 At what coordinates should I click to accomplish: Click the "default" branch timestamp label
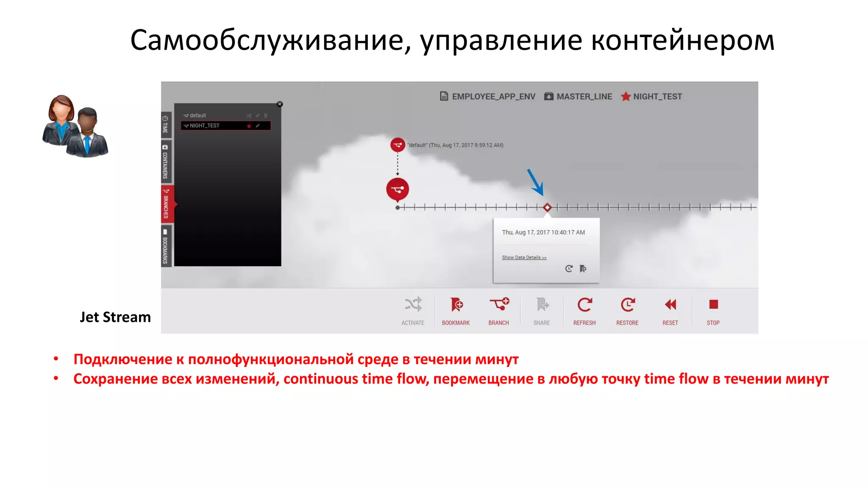(x=456, y=145)
